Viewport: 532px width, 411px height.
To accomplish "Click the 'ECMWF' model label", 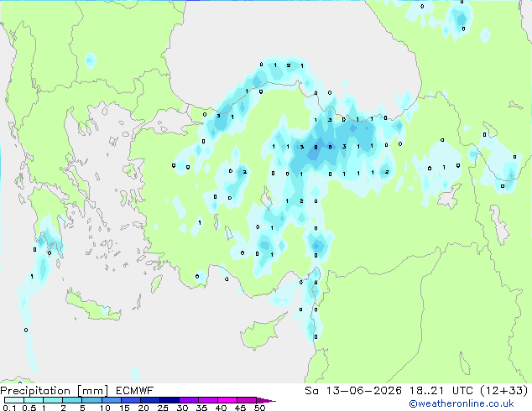I will point(135,390).
